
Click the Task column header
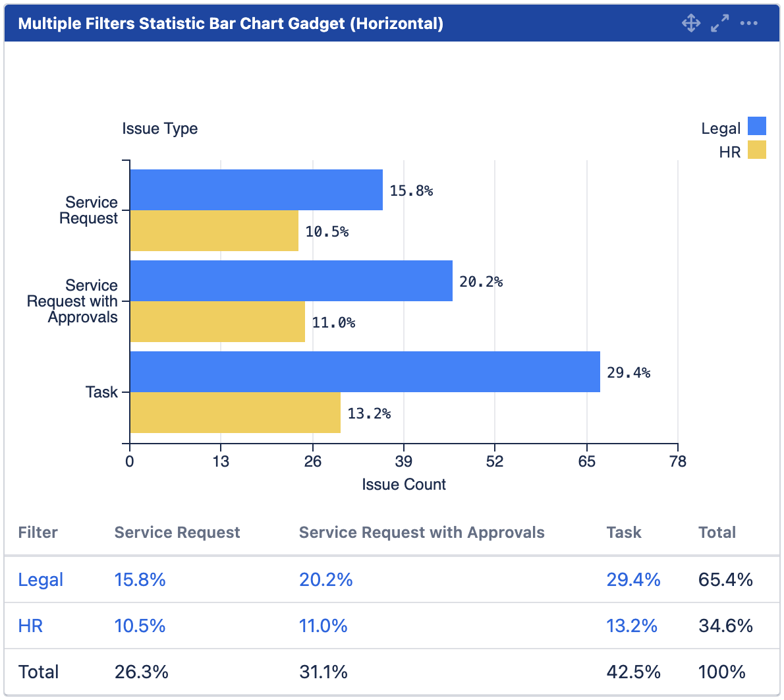(624, 533)
